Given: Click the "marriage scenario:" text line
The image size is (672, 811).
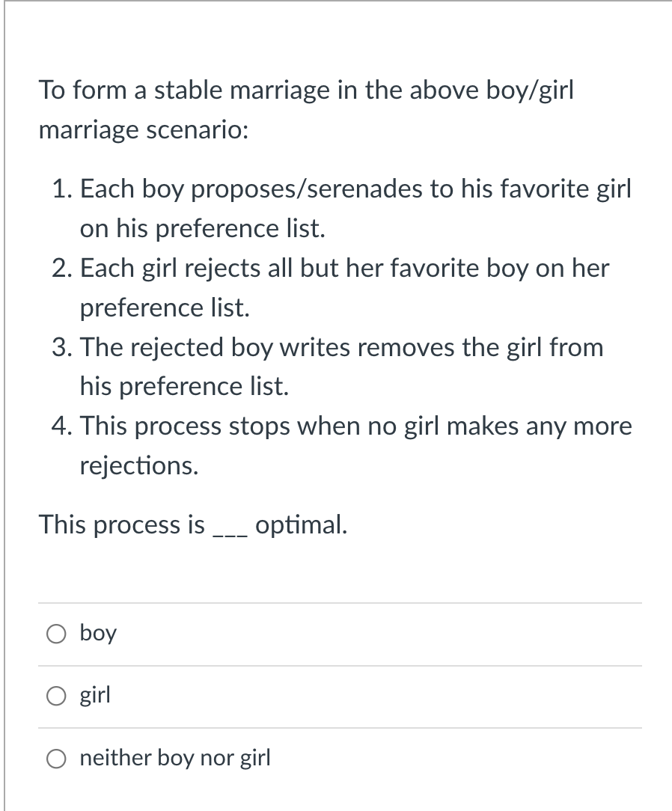Looking at the screenshot, I should tap(144, 130).
